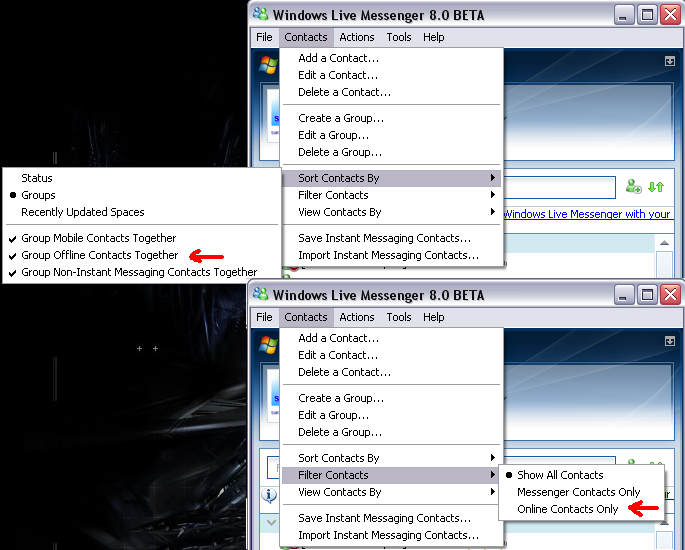
Task: Collapse the group chevron in bottom window
Action: 271,522
